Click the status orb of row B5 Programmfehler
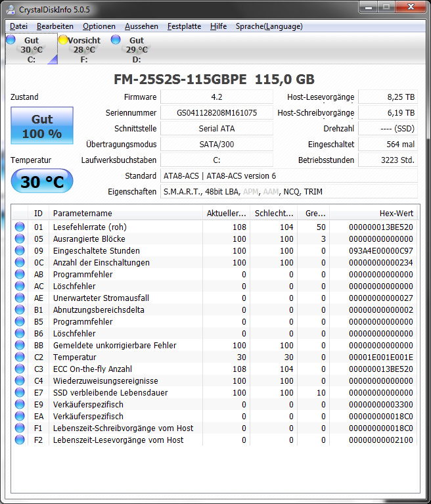431x504 pixels. point(20,321)
